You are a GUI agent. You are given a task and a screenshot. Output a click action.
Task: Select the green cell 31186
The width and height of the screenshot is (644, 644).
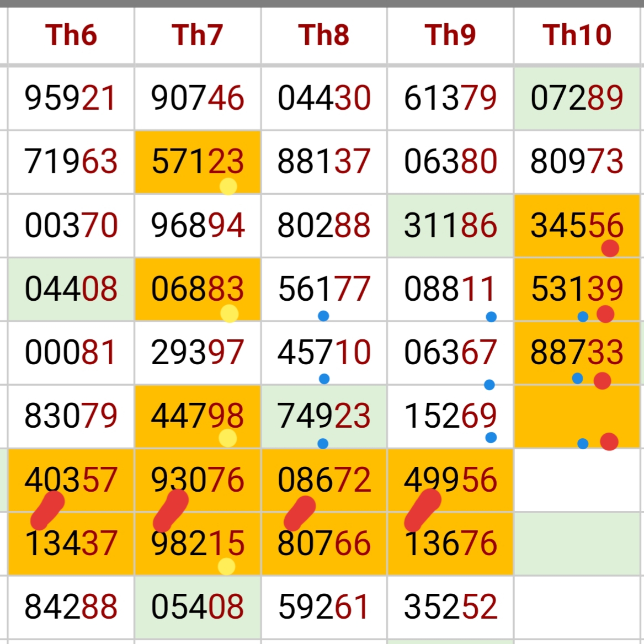[x=450, y=225]
